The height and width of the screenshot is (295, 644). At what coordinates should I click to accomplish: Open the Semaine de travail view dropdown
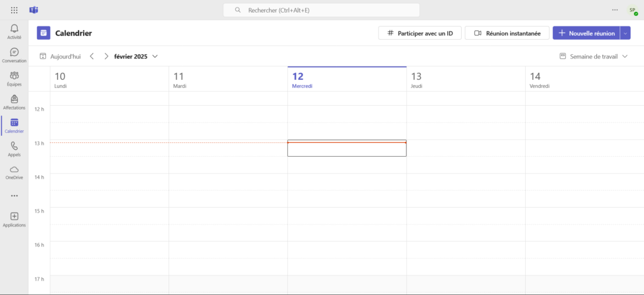point(594,56)
